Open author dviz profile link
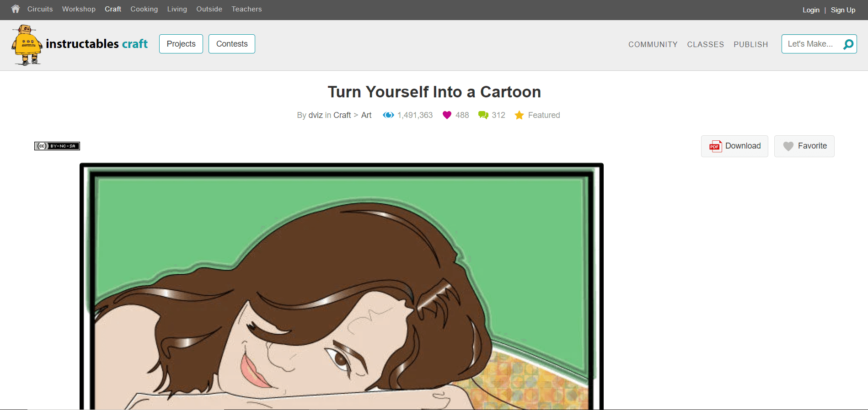 [316, 115]
